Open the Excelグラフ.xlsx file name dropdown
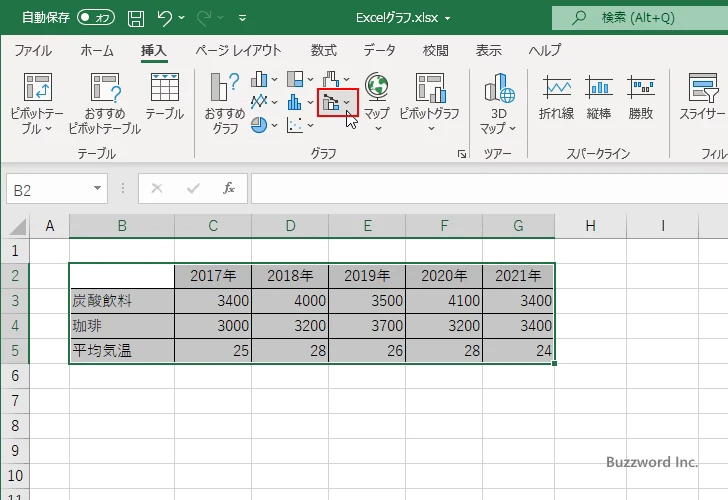This screenshot has height=500, width=728. click(x=448, y=19)
